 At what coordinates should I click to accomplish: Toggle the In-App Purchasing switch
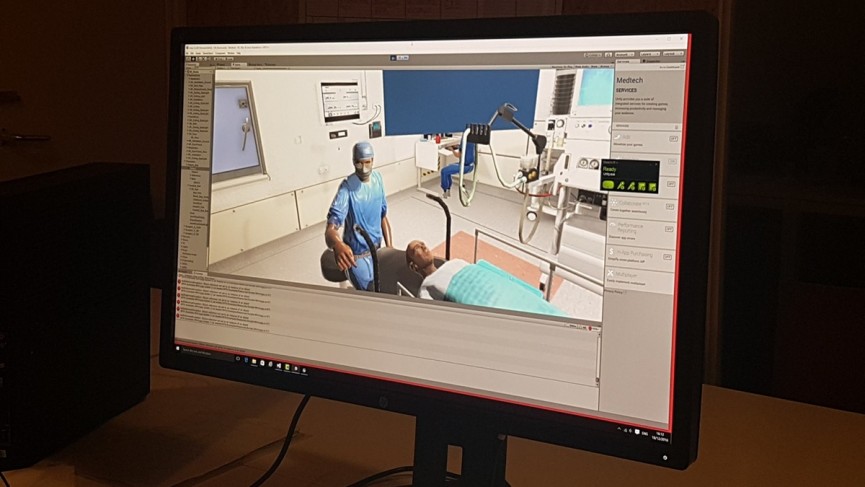coord(668,257)
